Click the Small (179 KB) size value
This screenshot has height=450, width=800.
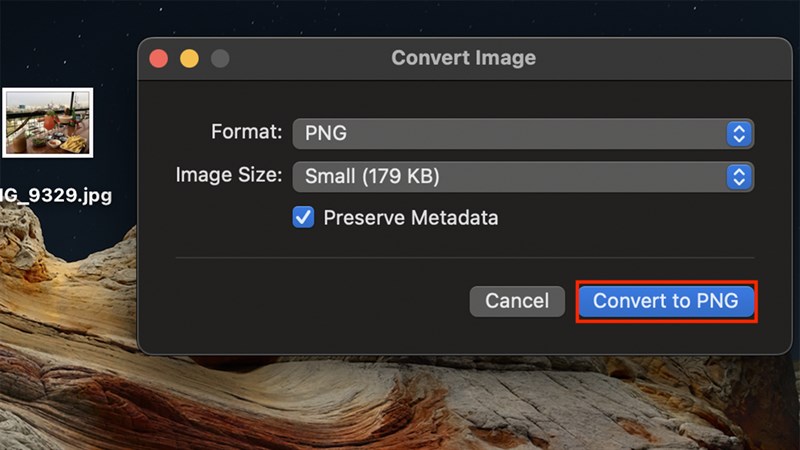[372, 177]
